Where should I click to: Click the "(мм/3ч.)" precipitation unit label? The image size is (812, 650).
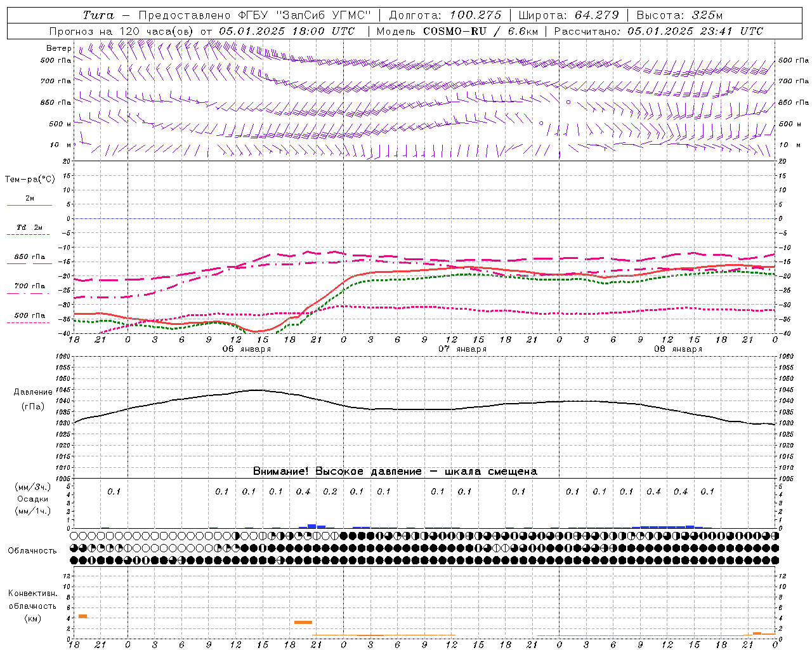[32, 487]
